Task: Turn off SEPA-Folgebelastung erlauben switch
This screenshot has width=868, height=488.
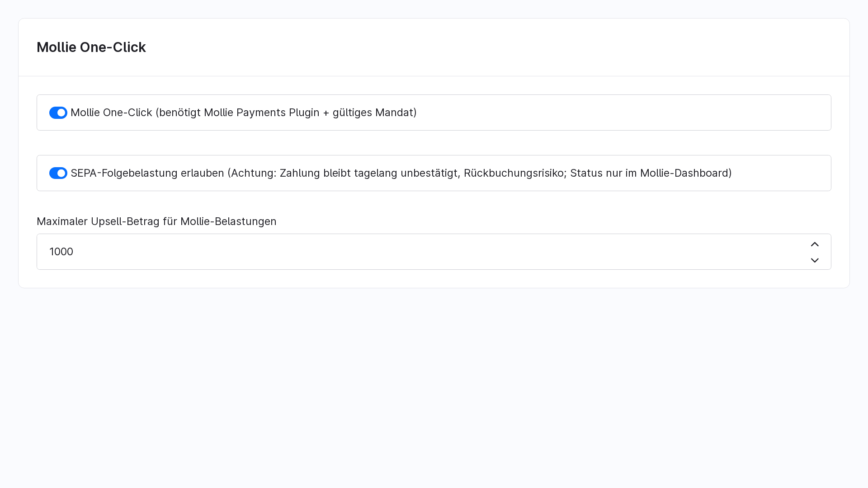Action: (x=58, y=173)
